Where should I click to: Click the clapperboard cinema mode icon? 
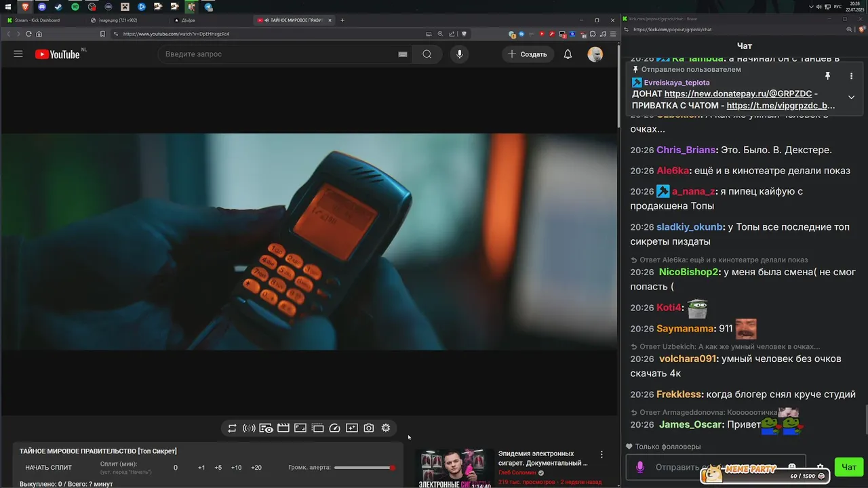[x=283, y=428]
